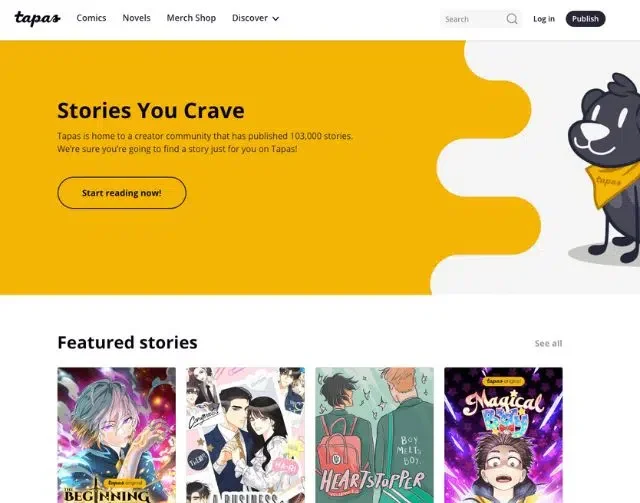The image size is (640, 503).
Task: Open the A Business story cover
Action: coord(246,435)
